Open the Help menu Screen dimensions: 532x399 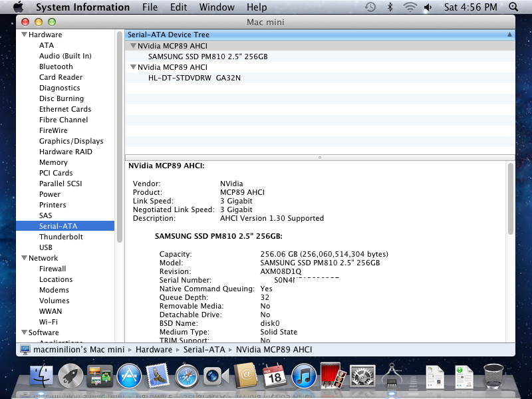[x=257, y=7]
